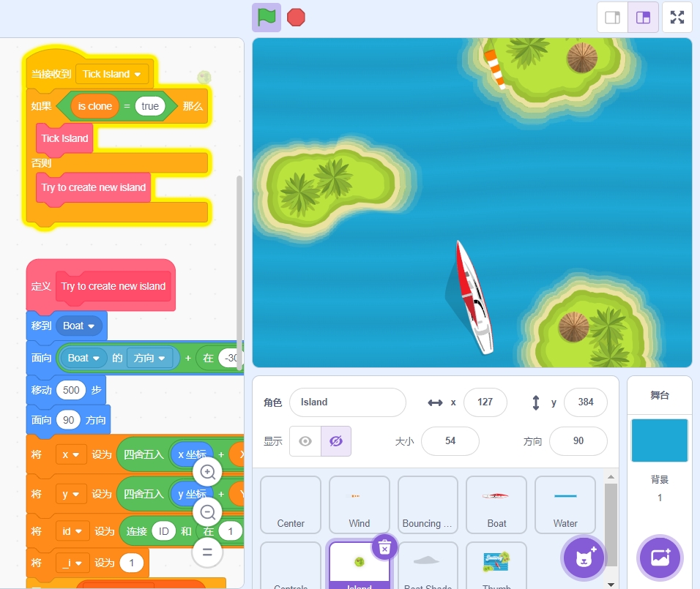Screen dimensions: 700x589
Task: Edit the sprite name field Island
Action: [x=348, y=402]
